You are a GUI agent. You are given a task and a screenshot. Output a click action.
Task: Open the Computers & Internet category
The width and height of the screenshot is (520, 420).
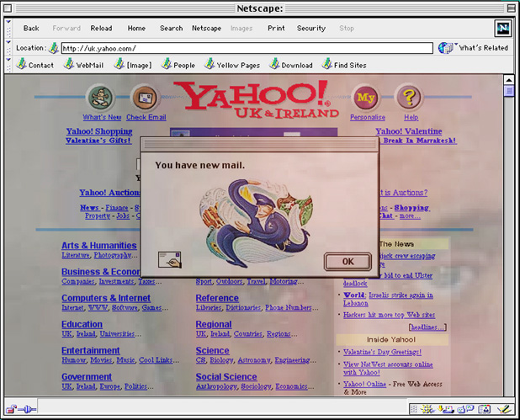point(106,298)
